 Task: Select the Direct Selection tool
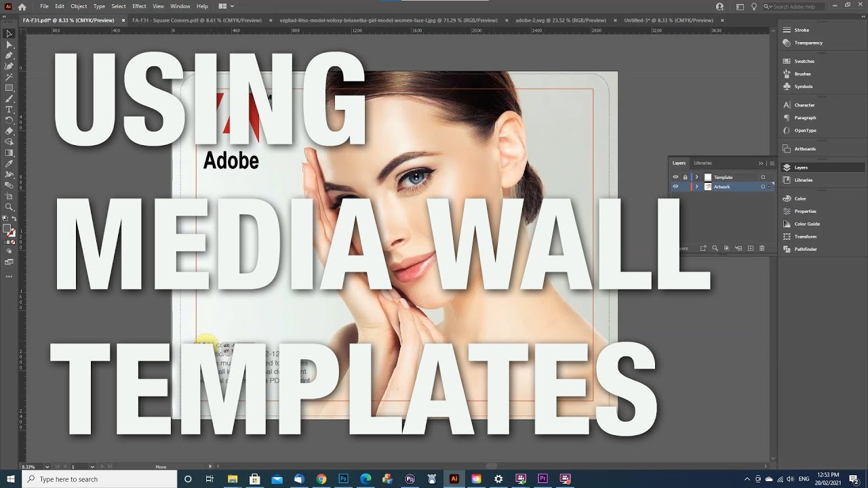[x=9, y=44]
